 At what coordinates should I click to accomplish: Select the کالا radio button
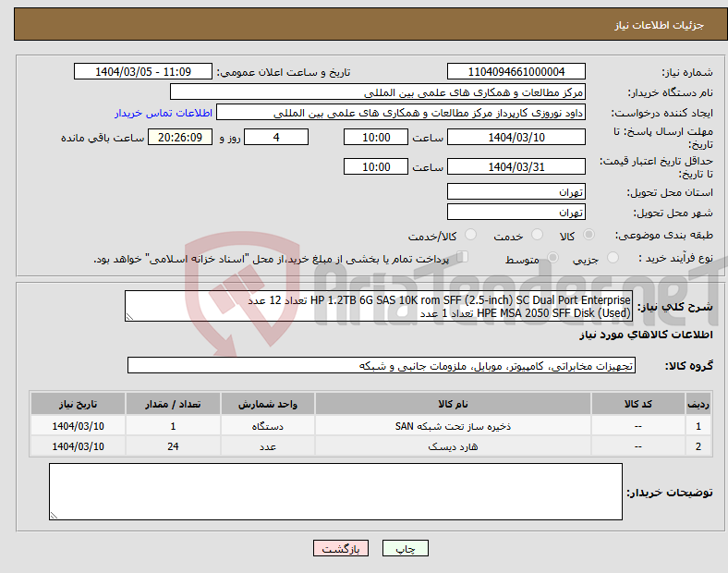point(588,235)
